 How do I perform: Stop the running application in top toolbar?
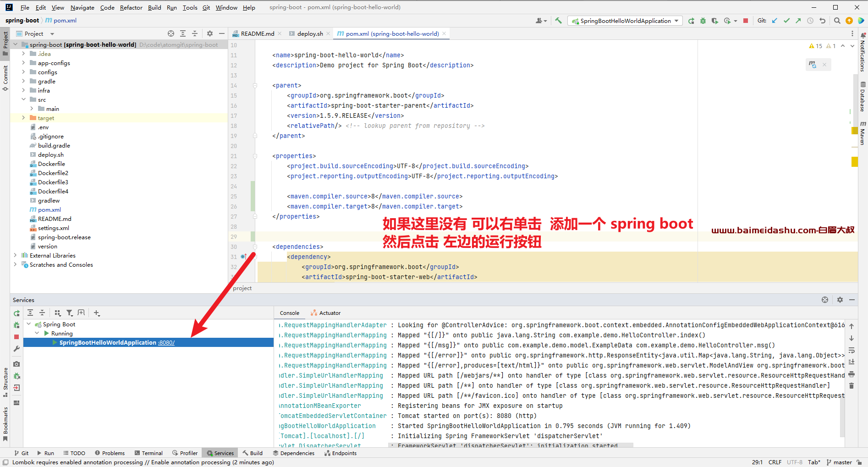coord(746,21)
